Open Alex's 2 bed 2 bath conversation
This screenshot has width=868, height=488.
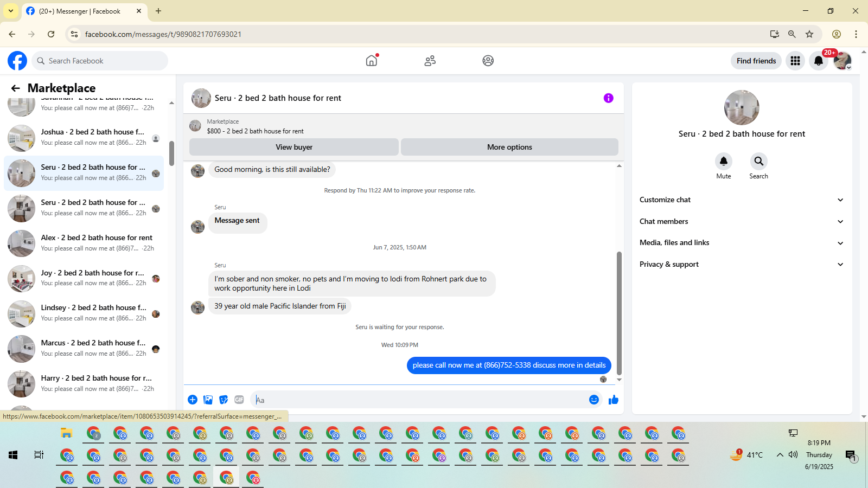(84, 243)
